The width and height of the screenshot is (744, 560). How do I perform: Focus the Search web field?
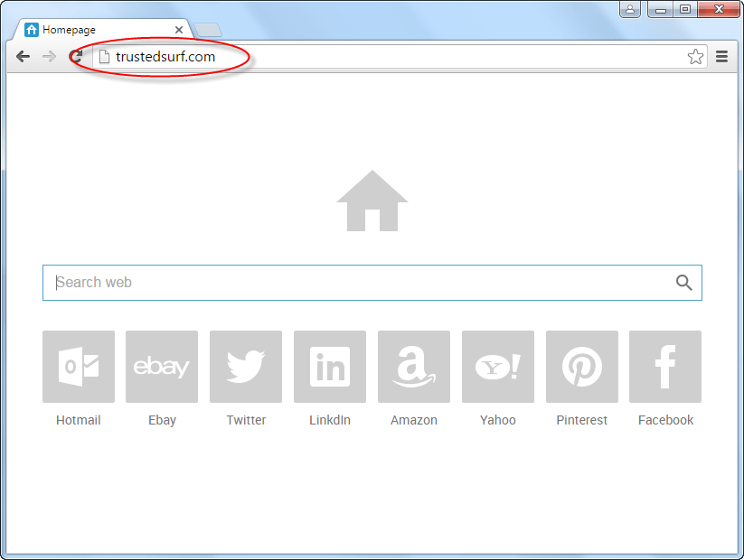[372, 283]
